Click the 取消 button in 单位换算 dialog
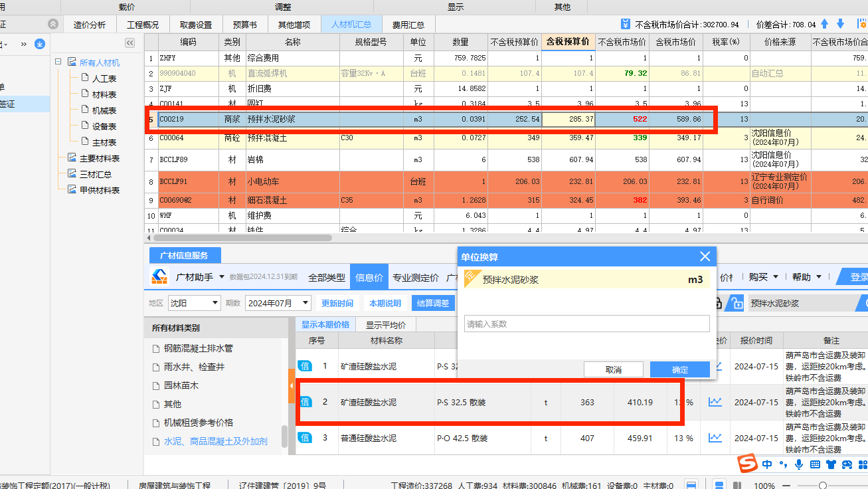This screenshot has height=489, width=868. click(614, 369)
